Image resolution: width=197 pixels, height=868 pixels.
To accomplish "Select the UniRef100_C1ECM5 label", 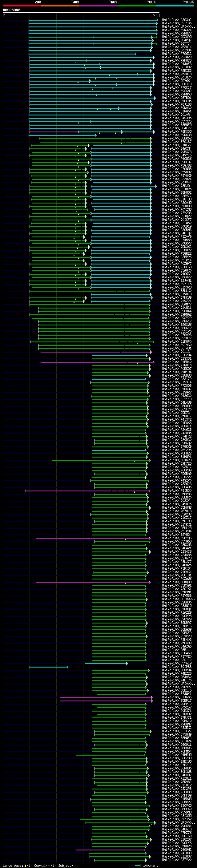I will coord(177,101).
